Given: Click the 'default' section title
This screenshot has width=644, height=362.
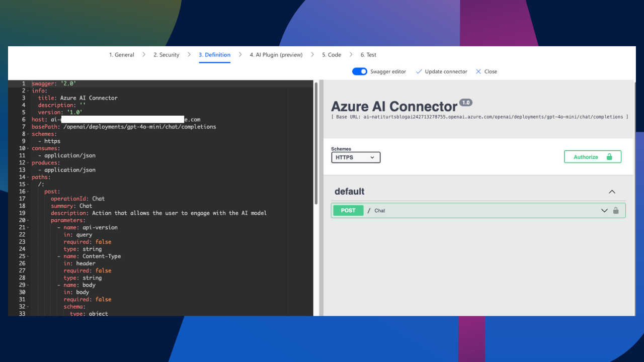Looking at the screenshot, I should click(349, 192).
